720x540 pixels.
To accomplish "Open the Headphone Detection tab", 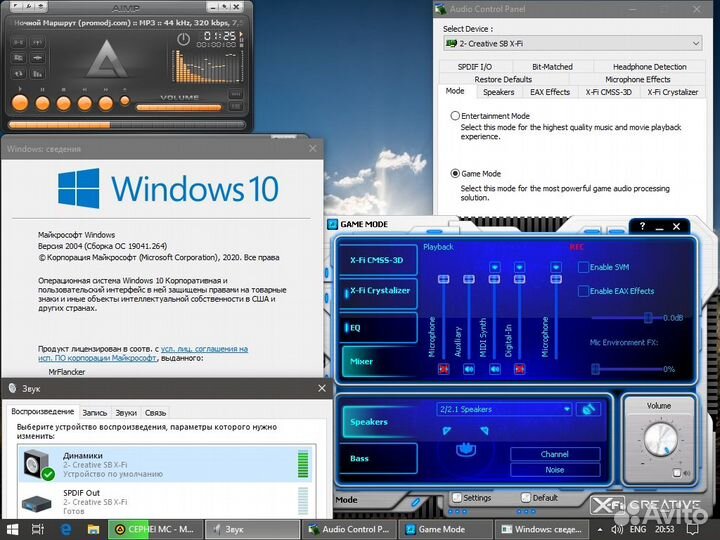I will tap(649, 67).
